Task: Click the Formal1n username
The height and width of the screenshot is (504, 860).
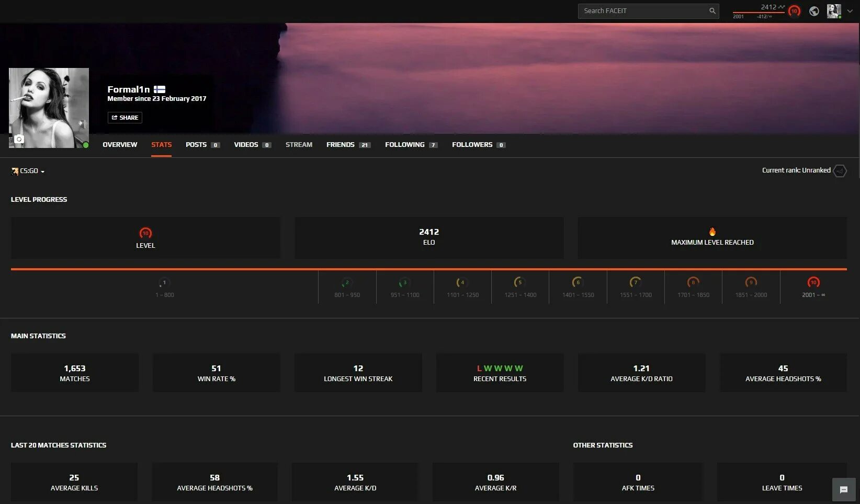Action: pos(129,89)
